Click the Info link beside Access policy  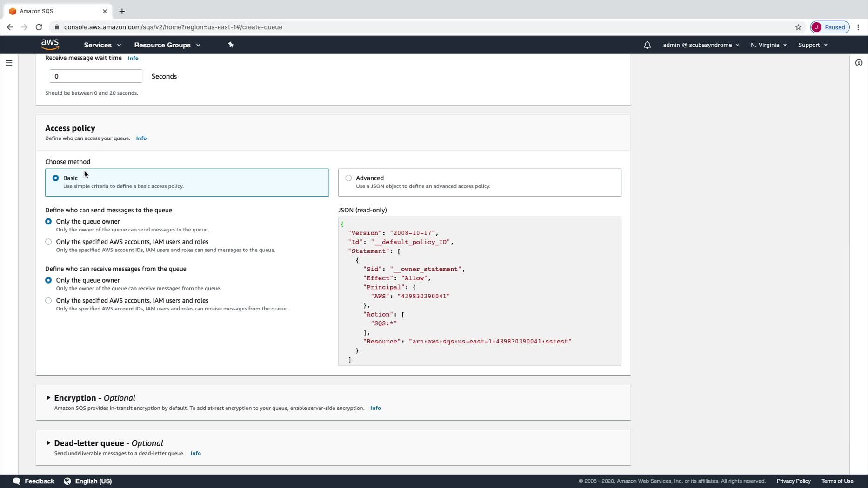point(141,138)
